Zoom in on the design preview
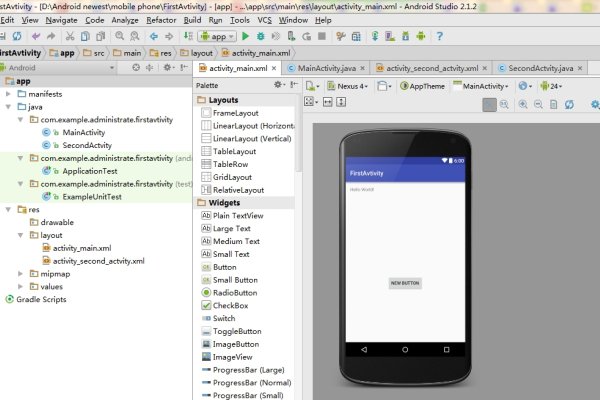 [525, 104]
